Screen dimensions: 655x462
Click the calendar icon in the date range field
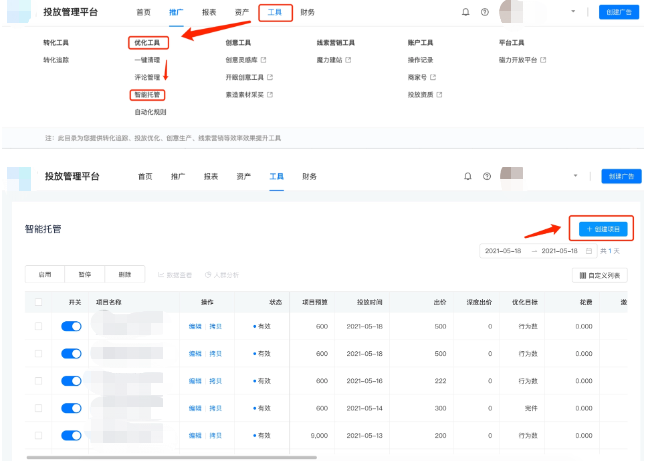589,251
